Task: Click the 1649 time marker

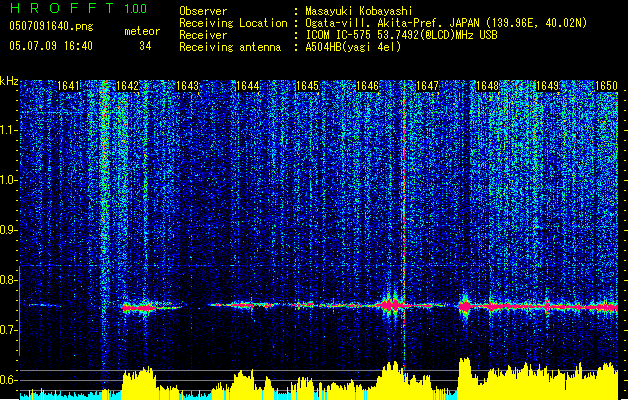Action: [547, 86]
